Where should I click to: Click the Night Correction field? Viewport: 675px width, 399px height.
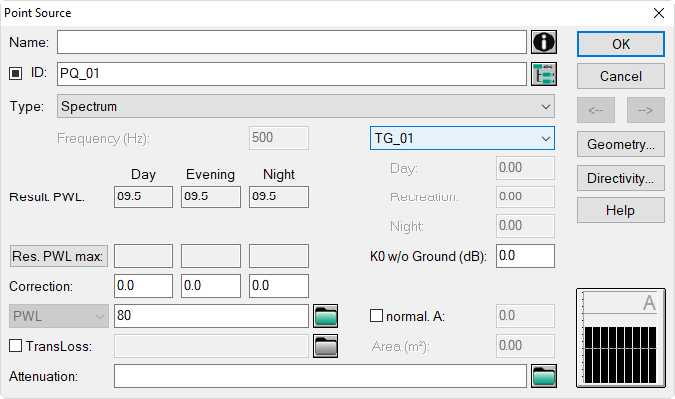click(279, 286)
